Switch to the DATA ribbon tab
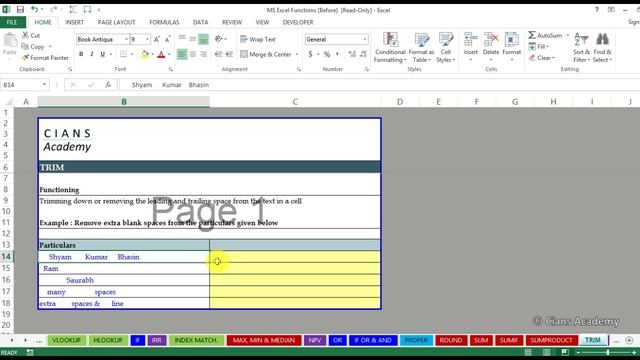The height and width of the screenshot is (360, 640). tap(200, 22)
